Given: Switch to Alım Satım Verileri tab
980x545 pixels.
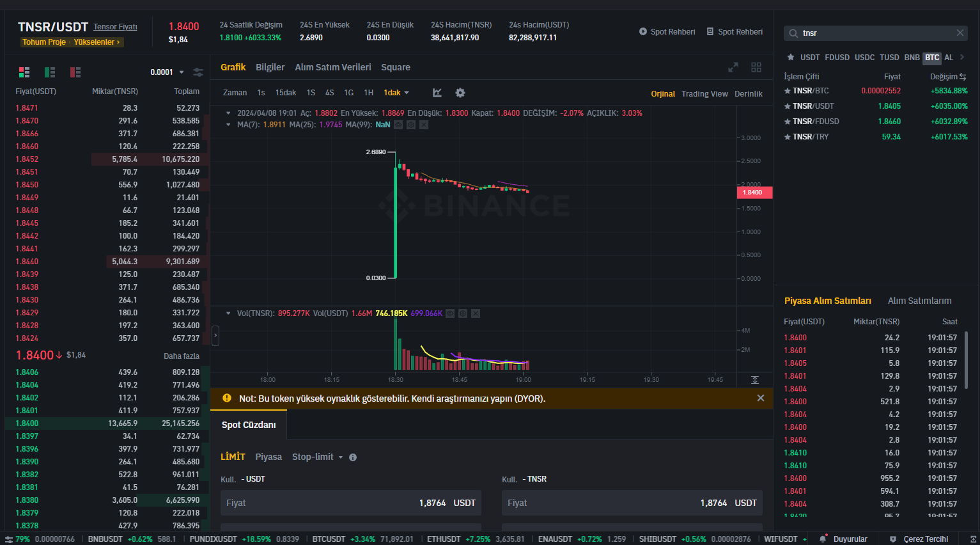Looking at the screenshot, I should 332,67.
